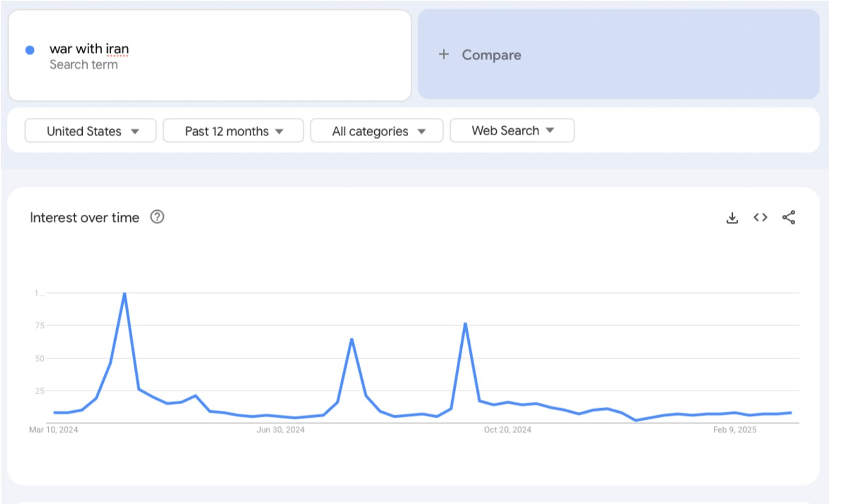Click the Search term label
Viewport: 843px width, 504px height.
[x=83, y=65]
